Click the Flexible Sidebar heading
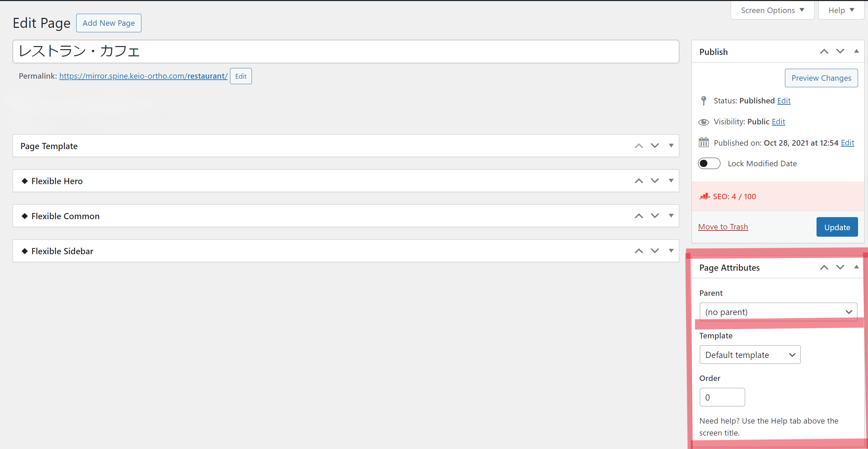The height and width of the screenshot is (449, 868). [62, 251]
